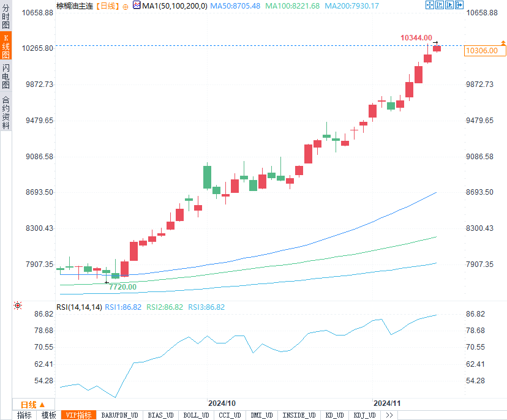This screenshot has height=420, width=507.
Task: Click the red sun icon above RSI panel
Action: coord(18,305)
